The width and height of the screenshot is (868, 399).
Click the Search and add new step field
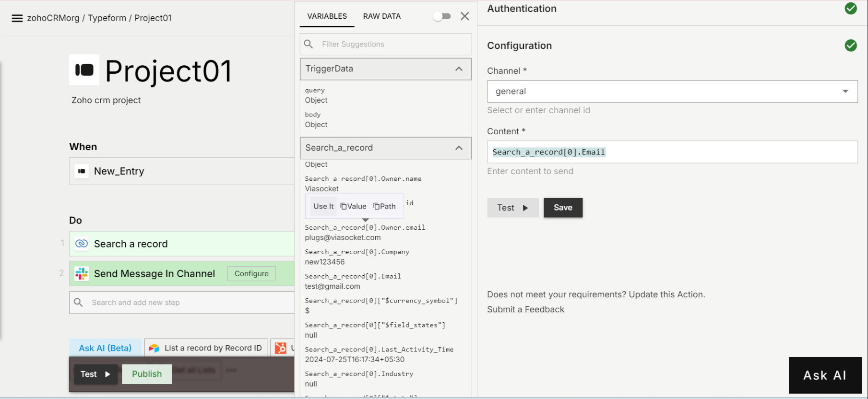[182, 303]
